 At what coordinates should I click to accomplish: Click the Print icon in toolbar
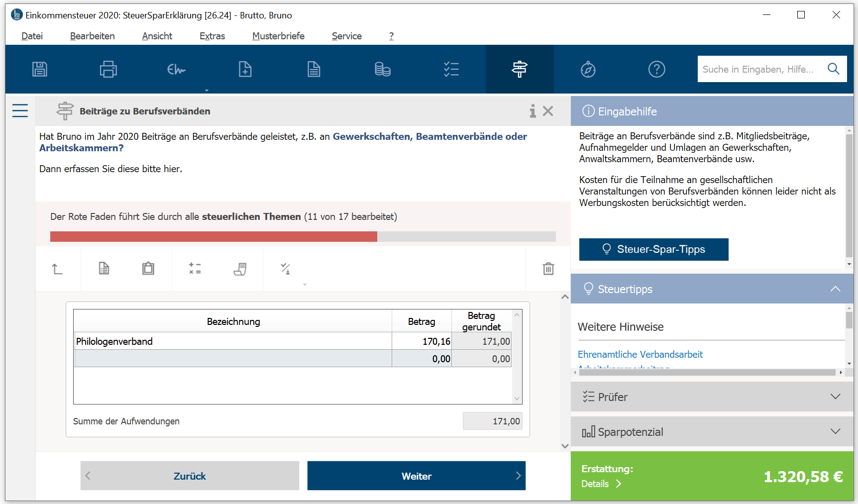pyautogui.click(x=108, y=69)
